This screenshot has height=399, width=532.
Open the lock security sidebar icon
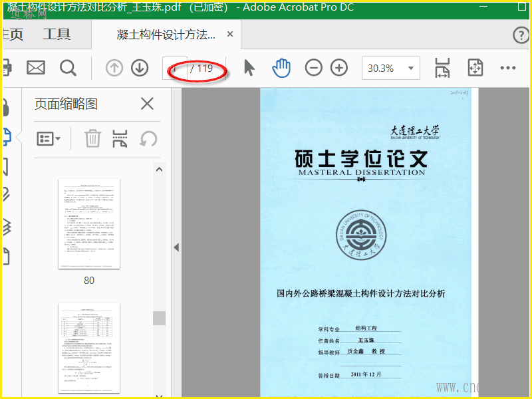tap(6, 108)
